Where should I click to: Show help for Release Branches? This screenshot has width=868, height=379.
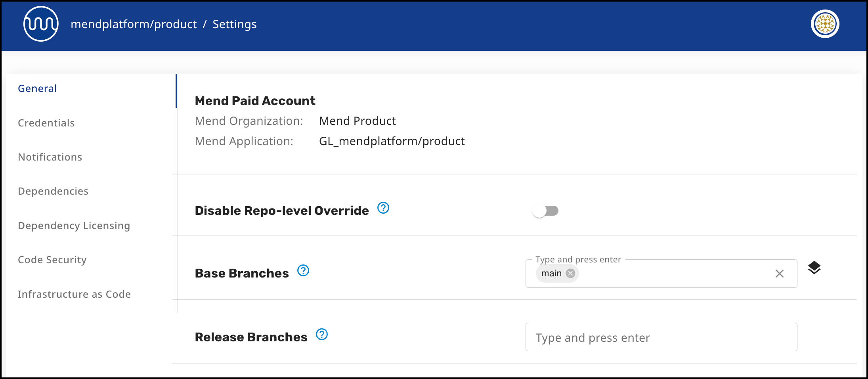[x=322, y=334]
